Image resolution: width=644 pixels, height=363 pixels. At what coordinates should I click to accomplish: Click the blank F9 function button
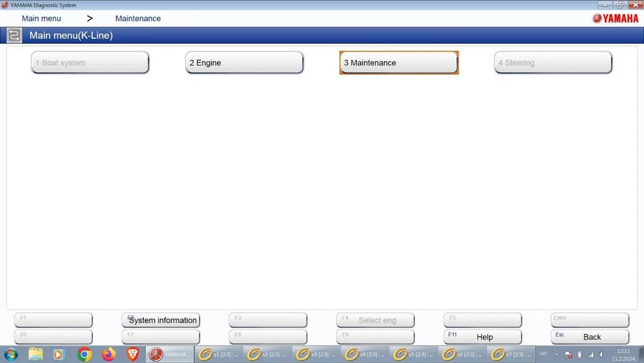(375, 337)
